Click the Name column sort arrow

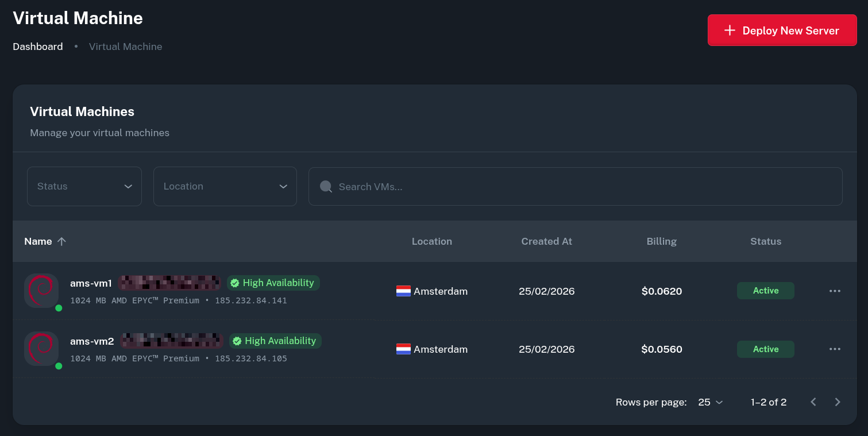[x=61, y=241]
